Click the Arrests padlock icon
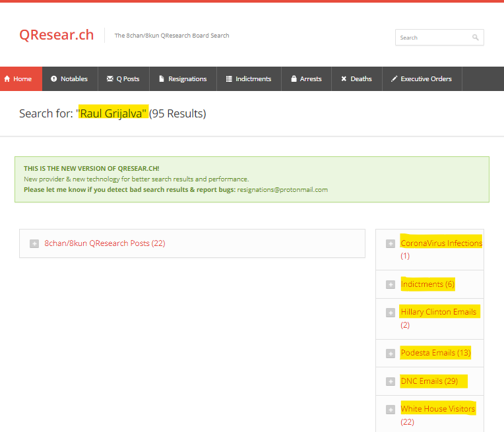Image resolution: width=504 pixels, height=432 pixels. click(x=294, y=78)
